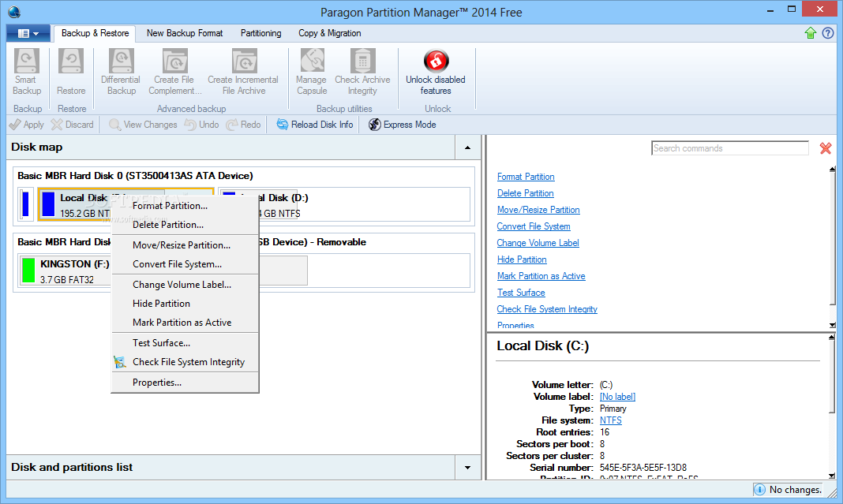Select Mark Partition as Active menu entry
Viewport: 843px width, 504px height.
(185, 323)
